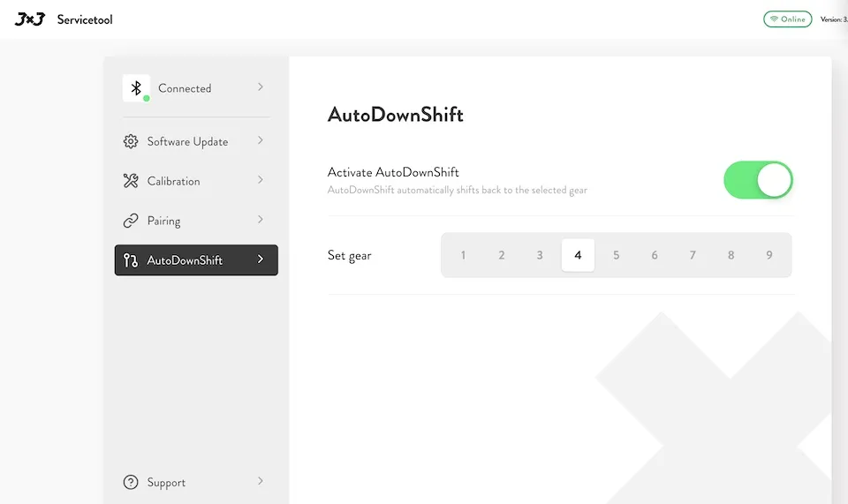Click the AutoDownShift chevron arrow

coord(260,260)
